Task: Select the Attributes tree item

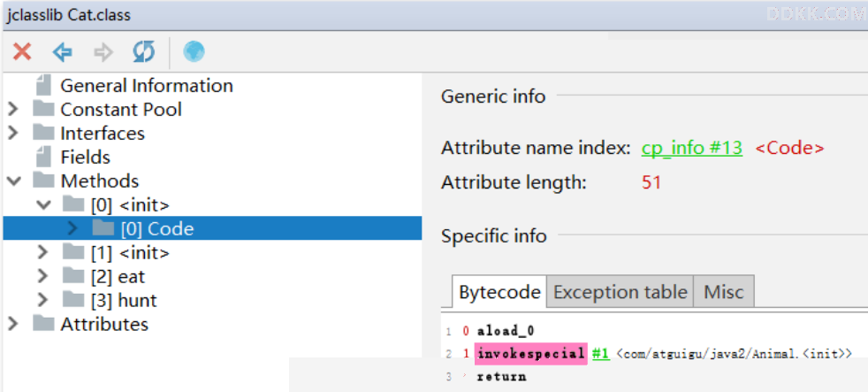Action: click(x=104, y=324)
